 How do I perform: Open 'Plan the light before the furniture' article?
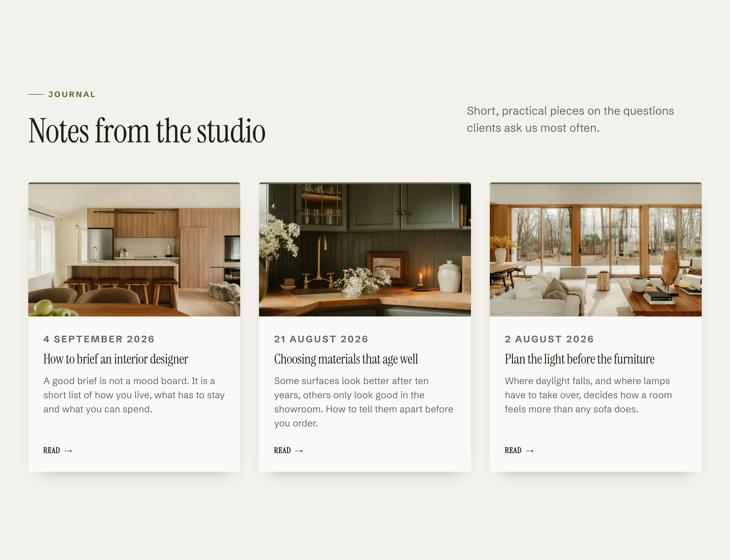click(579, 359)
